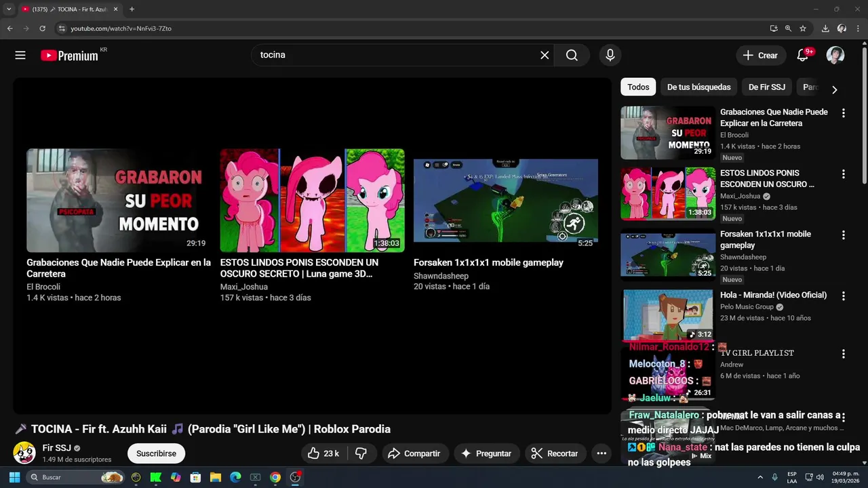868x488 pixels.
Task: Play end-screen Pinkie Pie ponis thumbnail
Action: pyautogui.click(x=312, y=201)
